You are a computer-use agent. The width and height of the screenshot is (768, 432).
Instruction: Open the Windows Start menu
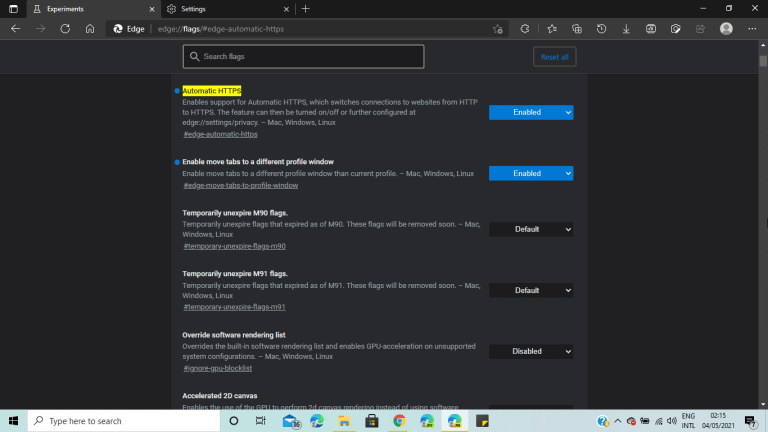point(13,421)
